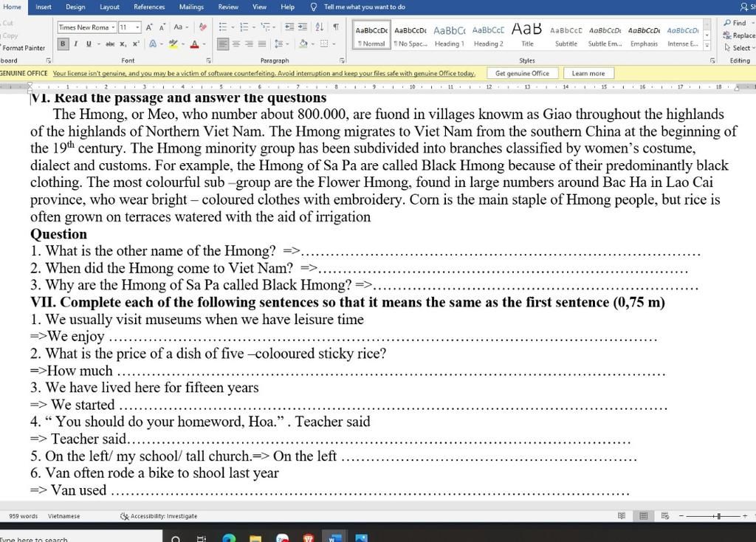This screenshot has width=756, height=542.
Task: Click license isn't genuine warning link
Action: tap(264, 73)
